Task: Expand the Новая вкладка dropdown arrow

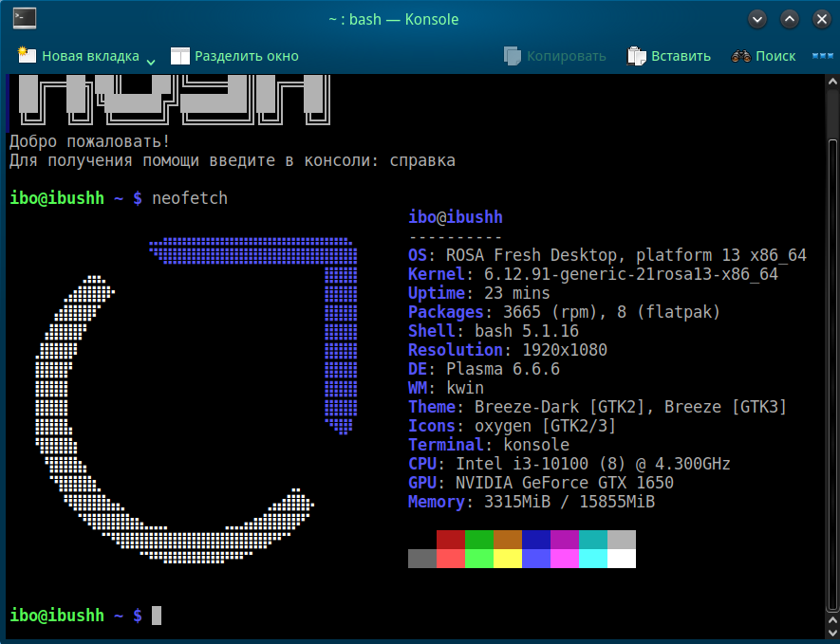Action: tap(151, 62)
